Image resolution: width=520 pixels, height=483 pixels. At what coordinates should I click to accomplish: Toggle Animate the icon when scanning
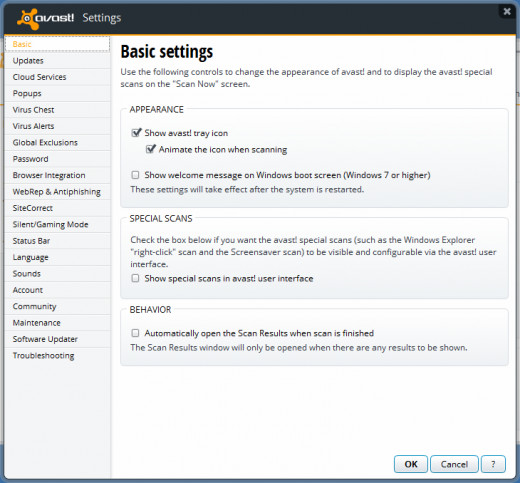(x=151, y=149)
